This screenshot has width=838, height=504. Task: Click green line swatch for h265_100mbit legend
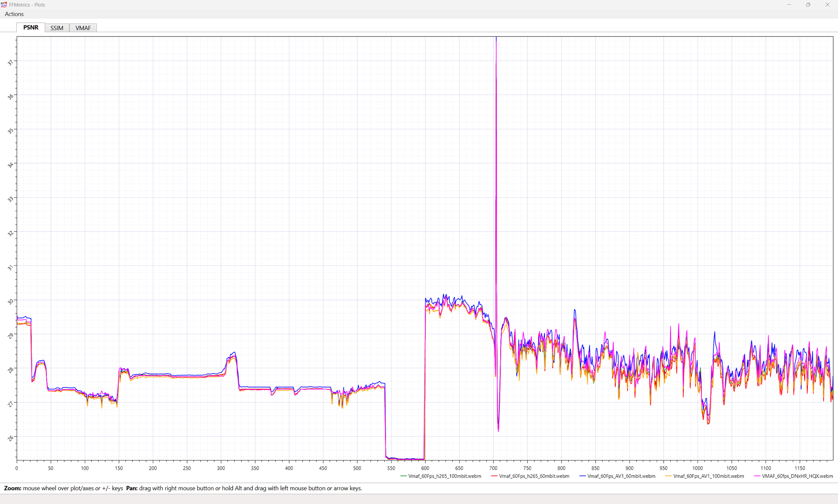tap(404, 476)
